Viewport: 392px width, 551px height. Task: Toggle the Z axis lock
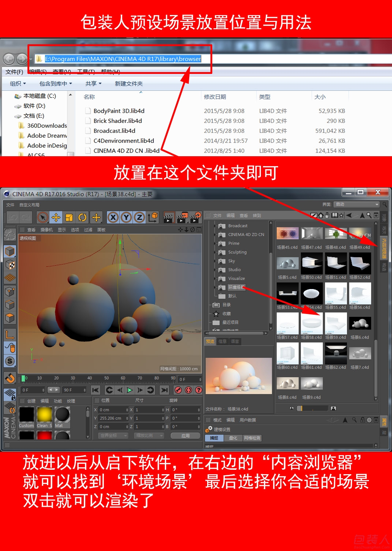pos(139,217)
